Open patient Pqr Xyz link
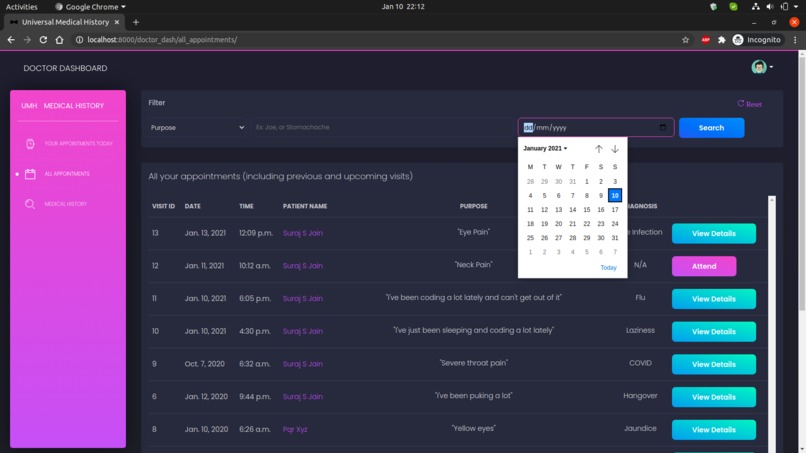 pyautogui.click(x=295, y=429)
